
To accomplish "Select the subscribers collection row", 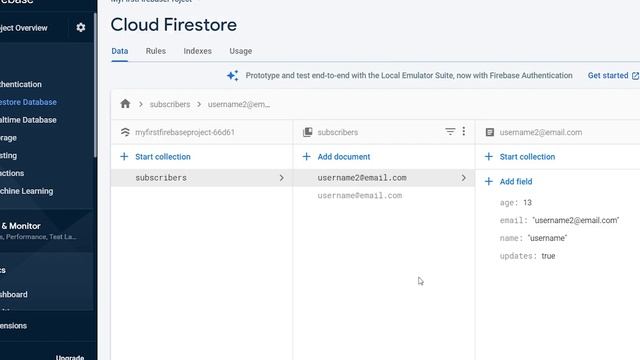I will coord(202,178).
